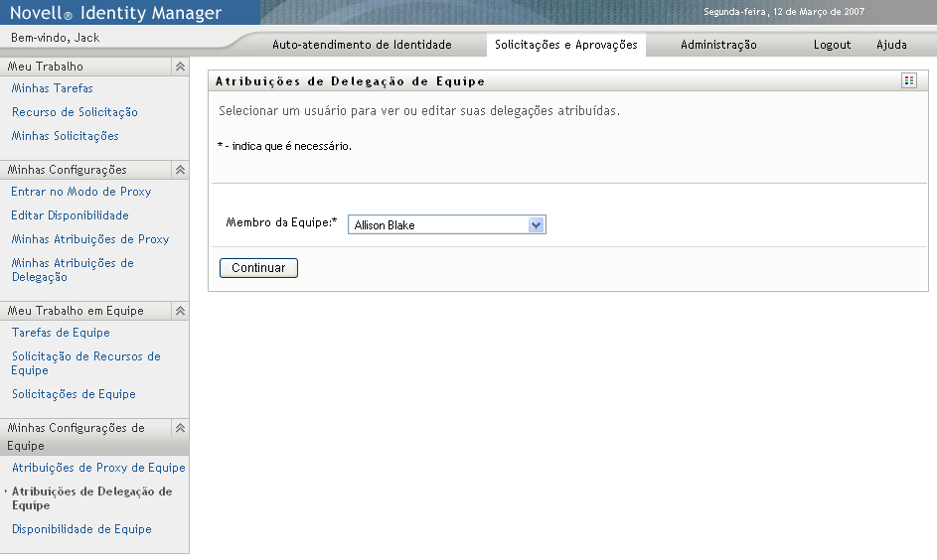Open the Administração tab
The image size is (937, 560).
(x=718, y=45)
